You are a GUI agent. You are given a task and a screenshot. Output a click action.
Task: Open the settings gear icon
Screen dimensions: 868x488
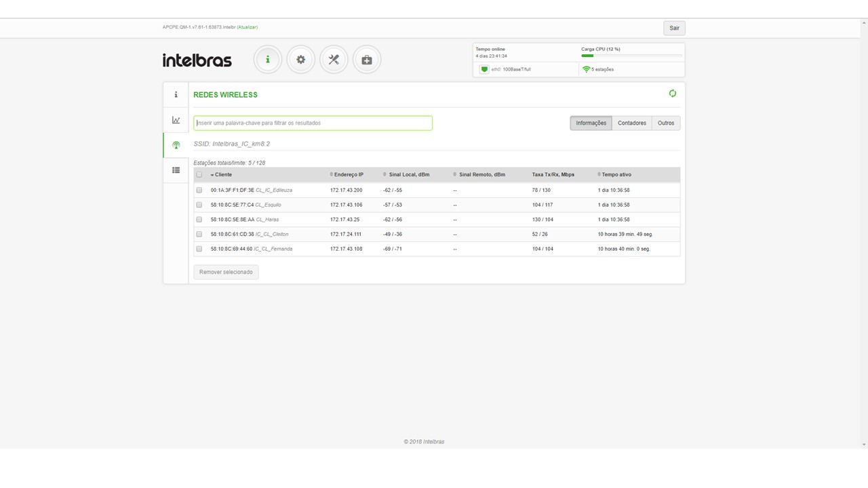300,60
